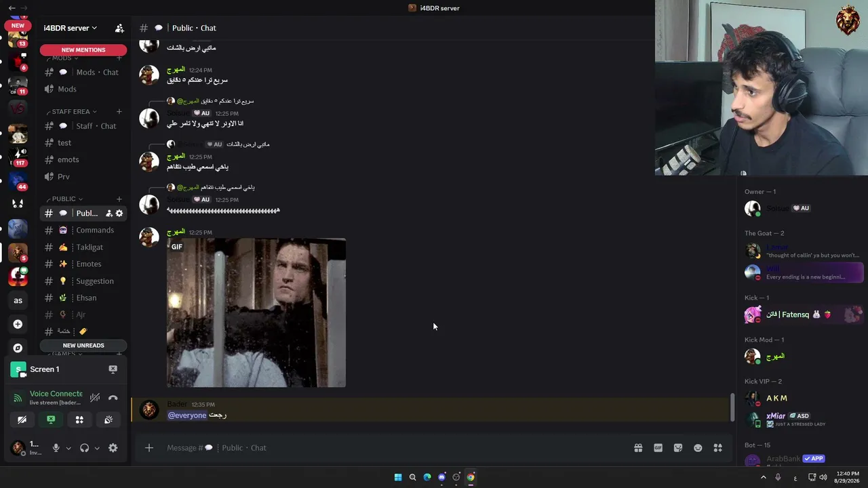This screenshot has height=488, width=868.
Task: Go back with the navigation arrow
Action: pyautogui.click(x=12, y=8)
